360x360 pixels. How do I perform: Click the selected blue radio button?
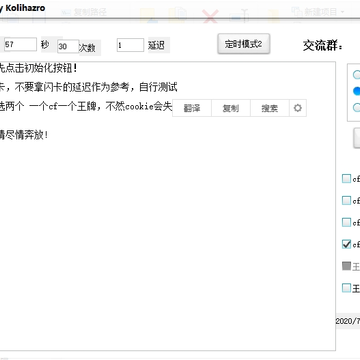click(357, 91)
